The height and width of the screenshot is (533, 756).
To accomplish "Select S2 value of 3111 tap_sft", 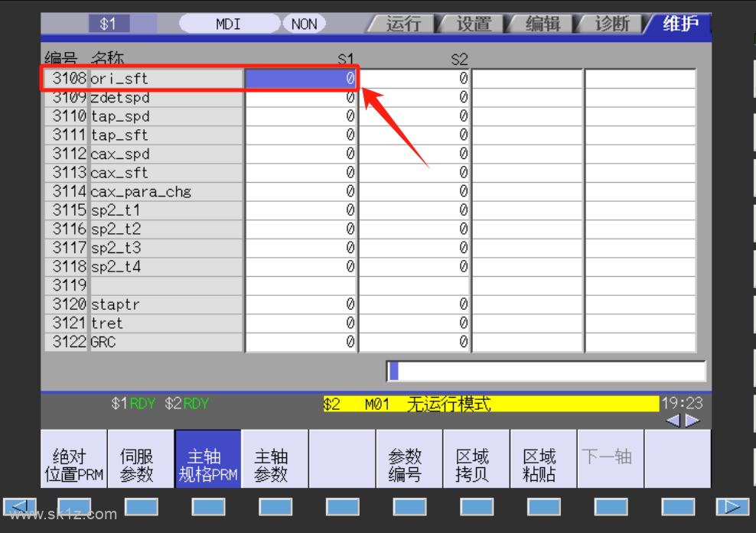I will 415,135.
